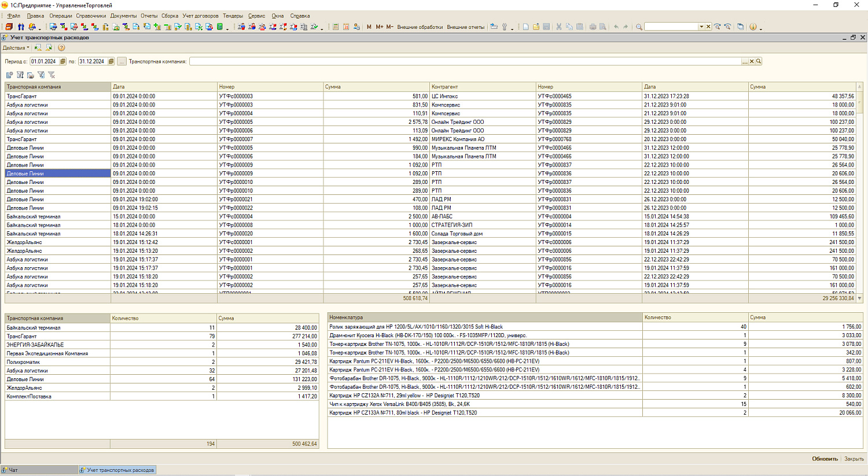Select the Драм-юнит Kyocera Hi-Black nomenclature row
The height and width of the screenshot is (476, 868).
point(595,335)
